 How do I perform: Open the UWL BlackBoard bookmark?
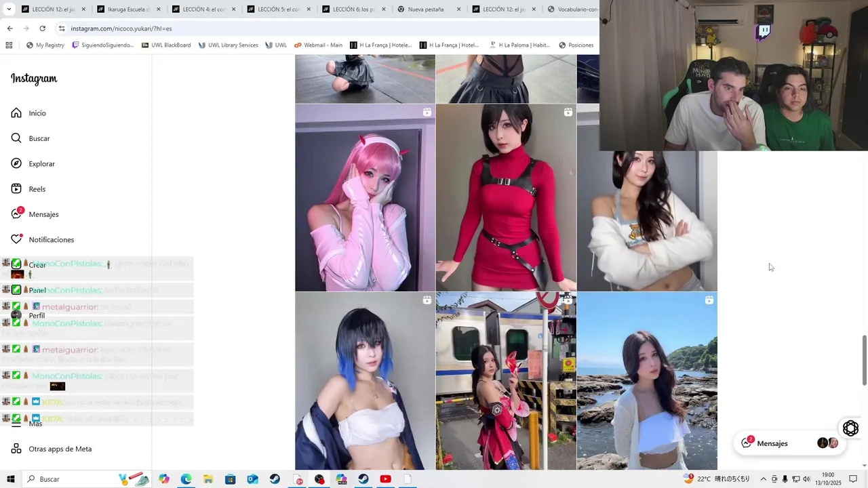(x=166, y=45)
